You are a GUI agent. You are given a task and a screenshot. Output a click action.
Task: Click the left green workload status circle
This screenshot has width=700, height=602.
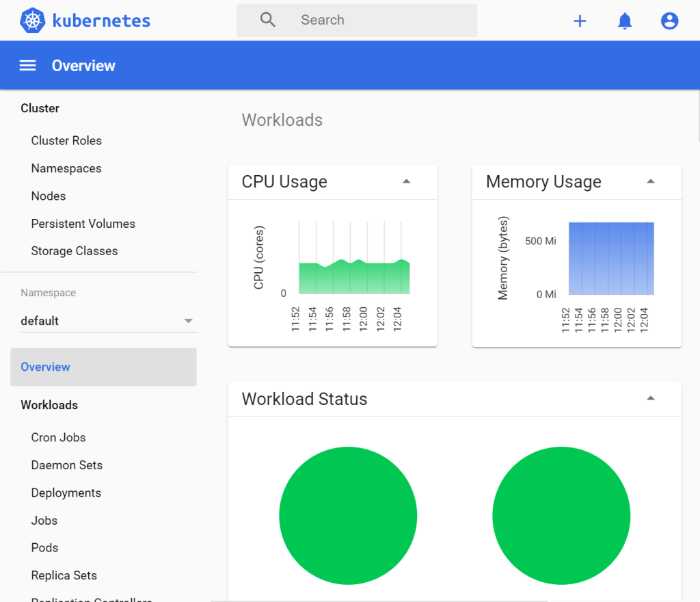(x=348, y=516)
